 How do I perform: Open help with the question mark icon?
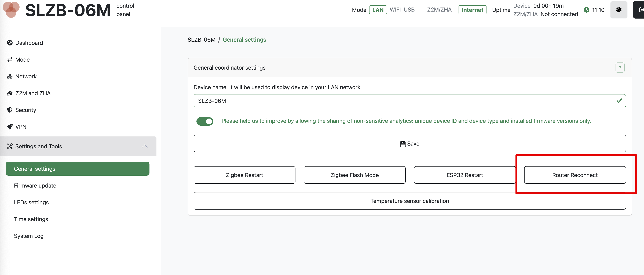[x=620, y=68]
